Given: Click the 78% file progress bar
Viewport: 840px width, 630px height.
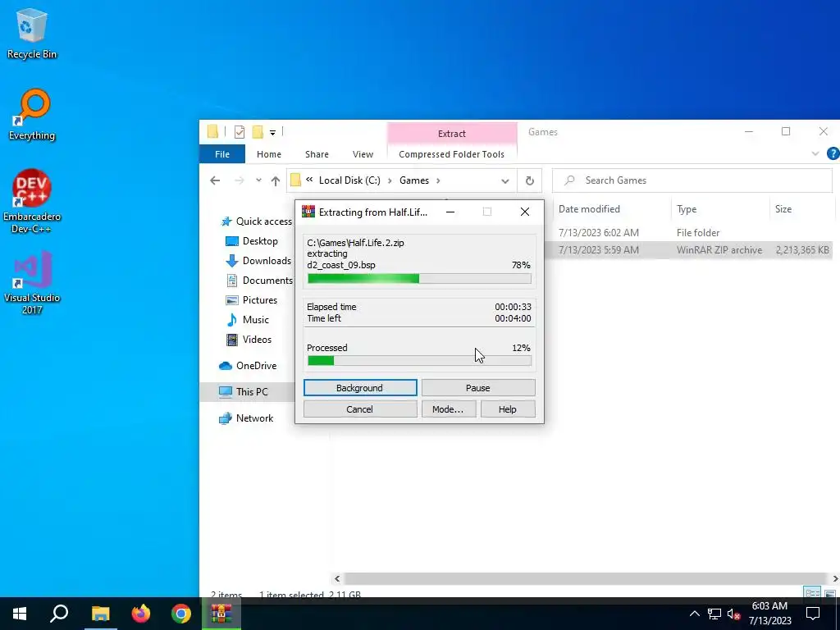Looking at the screenshot, I should tap(419, 279).
